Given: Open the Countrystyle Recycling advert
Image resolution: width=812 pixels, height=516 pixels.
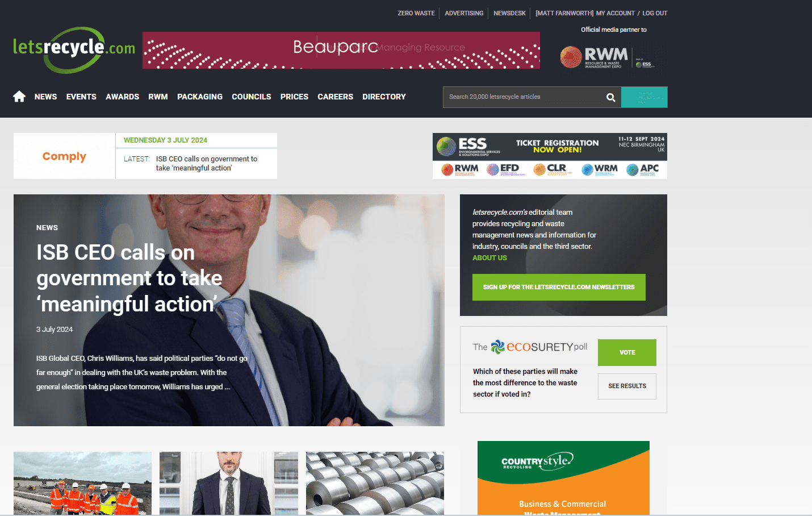Looking at the screenshot, I should tap(563, 478).
